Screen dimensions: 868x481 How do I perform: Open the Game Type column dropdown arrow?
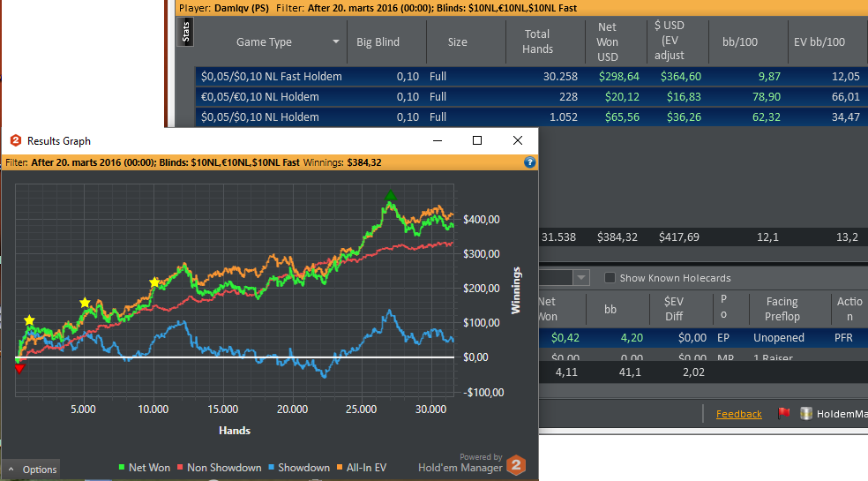[x=336, y=41]
